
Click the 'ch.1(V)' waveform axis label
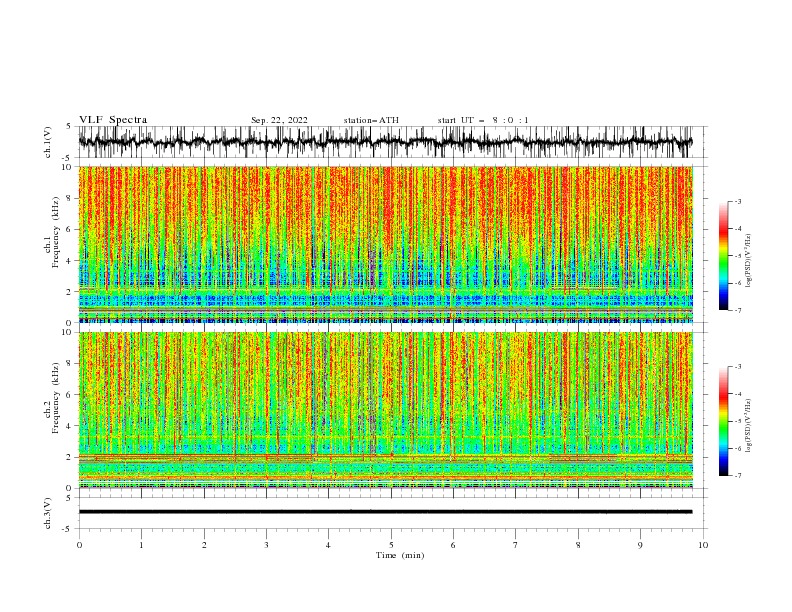tap(48, 142)
